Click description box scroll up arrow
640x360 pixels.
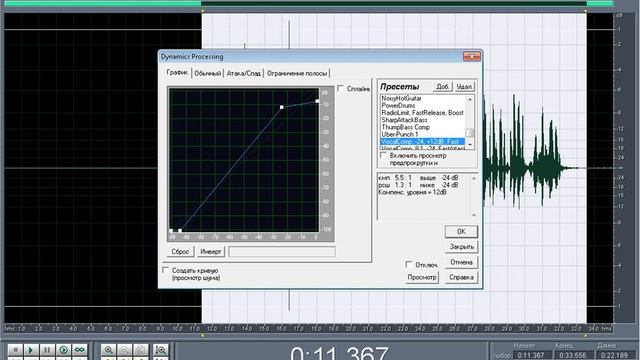click(474, 178)
